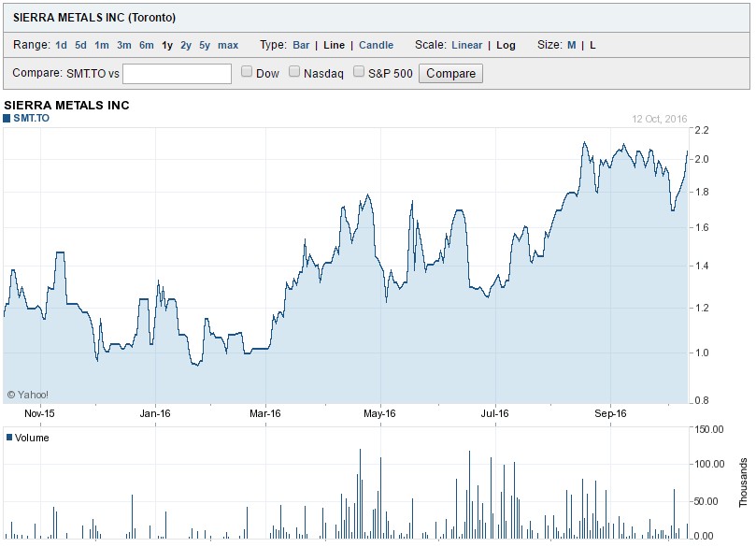Click the SMT.TO legend color square
756x547 pixels.
(x=7, y=119)
